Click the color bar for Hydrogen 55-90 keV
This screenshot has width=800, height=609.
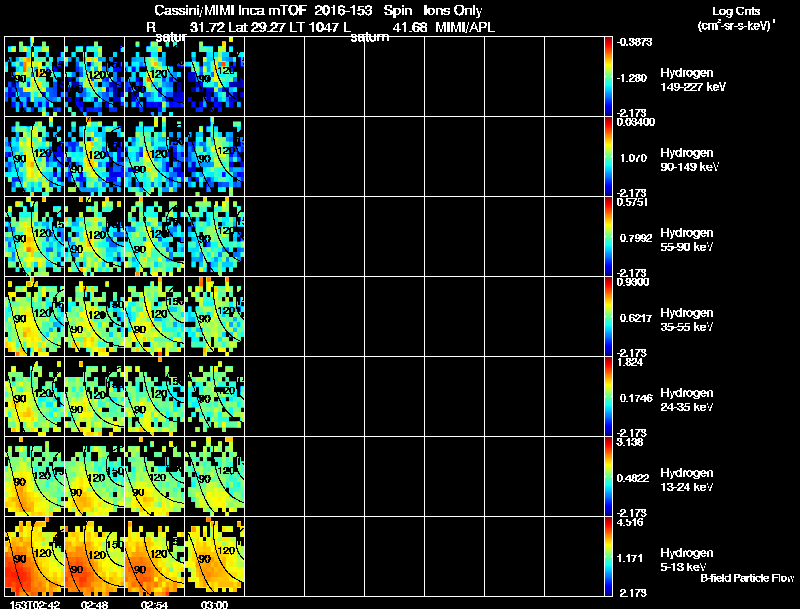(608, 237)
